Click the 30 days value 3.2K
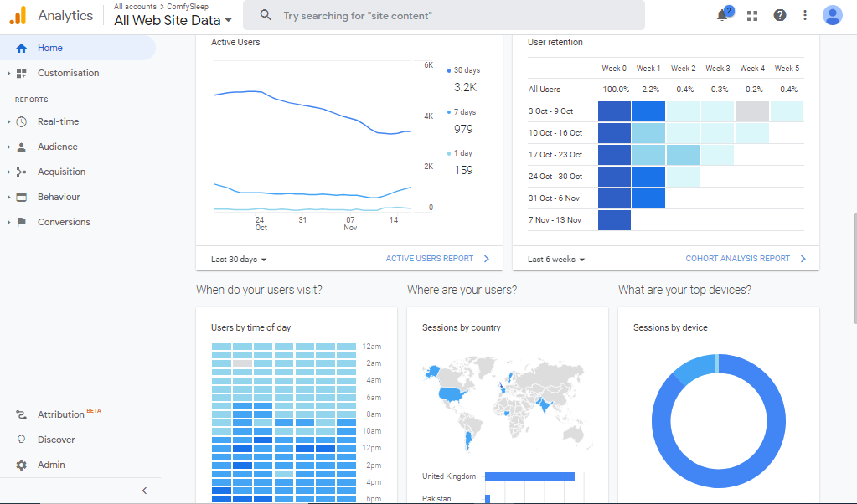The width and height of the screenshot is (857, 504). tap(465, 87)
